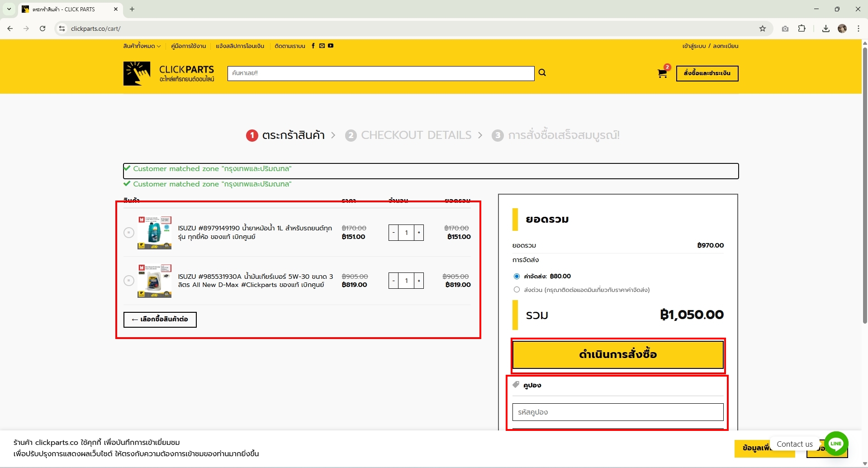This screenshot has height=468, width=868.
Task: Click the รหัสคูปอง coupon code field
Action: click(618, 412)
